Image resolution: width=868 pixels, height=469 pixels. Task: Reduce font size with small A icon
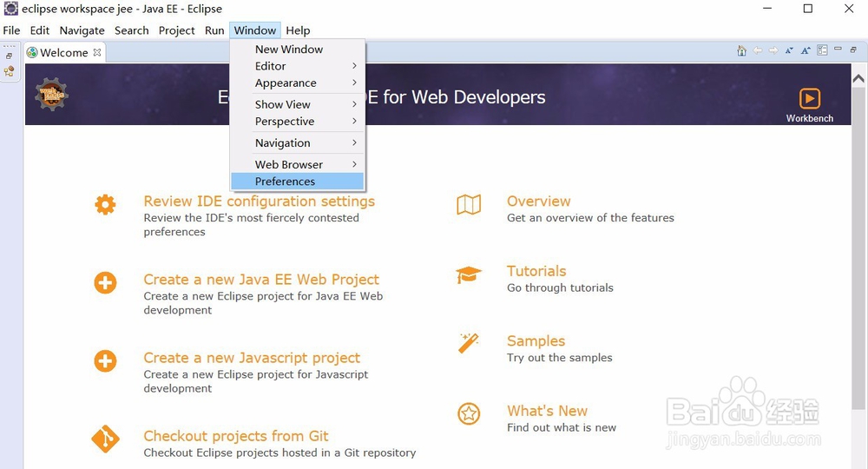pos(789,50)
